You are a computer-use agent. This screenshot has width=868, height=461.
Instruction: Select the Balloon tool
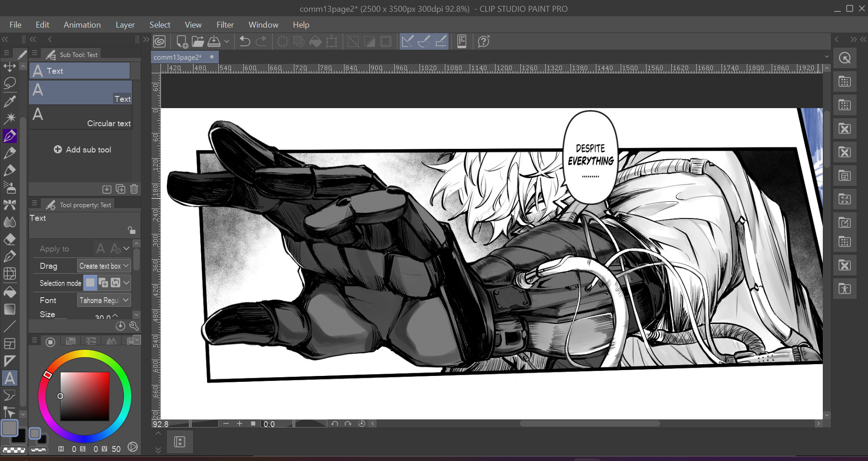coord(9,395)
